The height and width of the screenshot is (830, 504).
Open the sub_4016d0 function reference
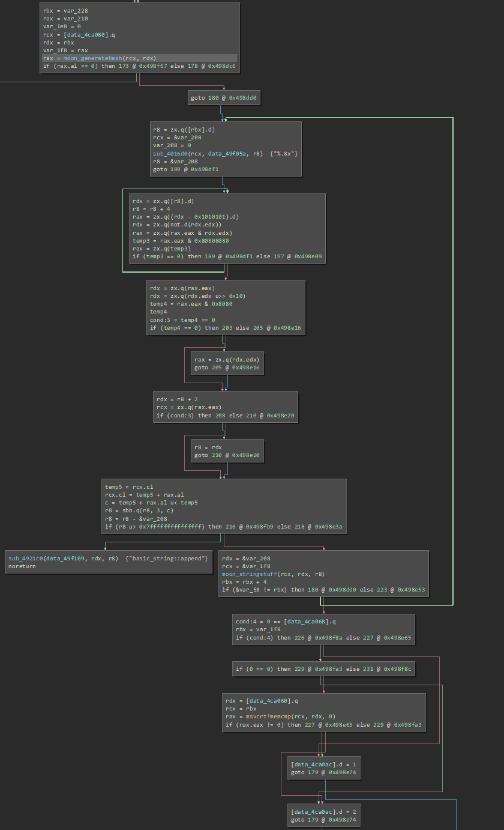pyautogui.click(x=173, y=154)
